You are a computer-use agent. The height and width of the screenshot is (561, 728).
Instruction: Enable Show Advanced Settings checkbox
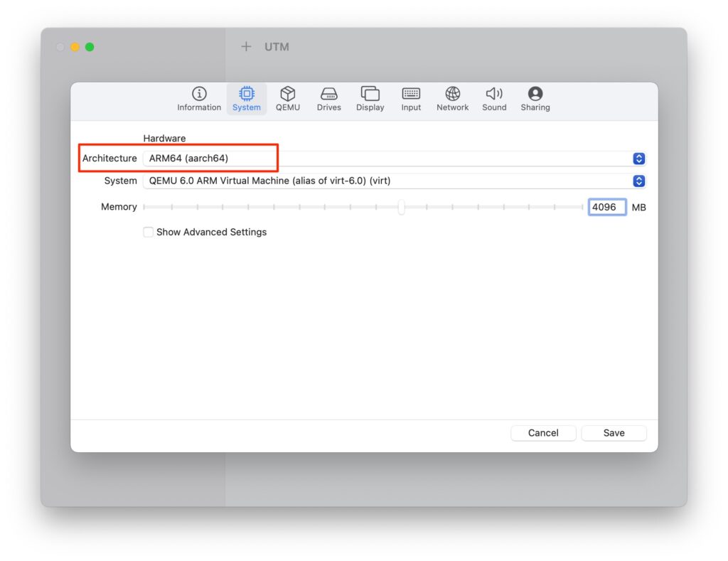[148, 232]
